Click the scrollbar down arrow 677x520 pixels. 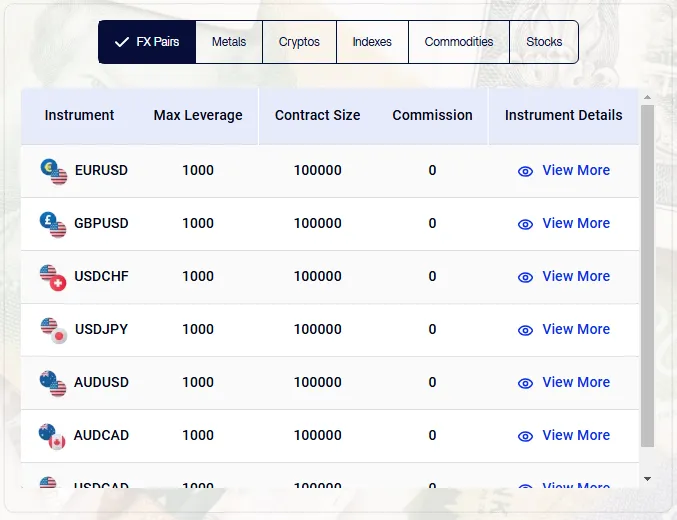pos(647,479)
